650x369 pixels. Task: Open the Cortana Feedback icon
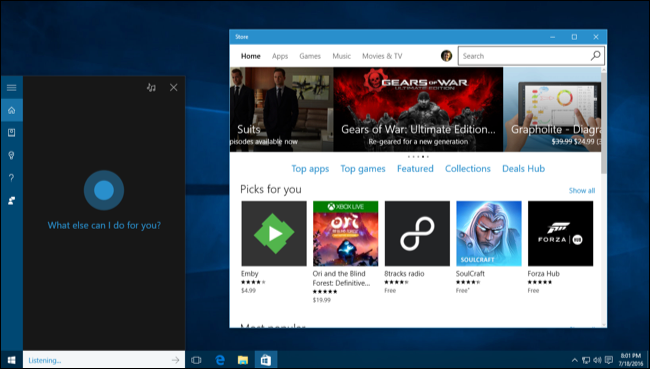tap(12, 201)
